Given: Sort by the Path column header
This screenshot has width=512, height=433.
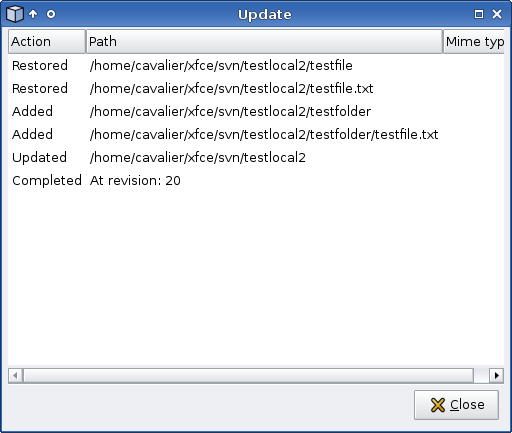Looking at the screenshot, I should pos(264,41).
